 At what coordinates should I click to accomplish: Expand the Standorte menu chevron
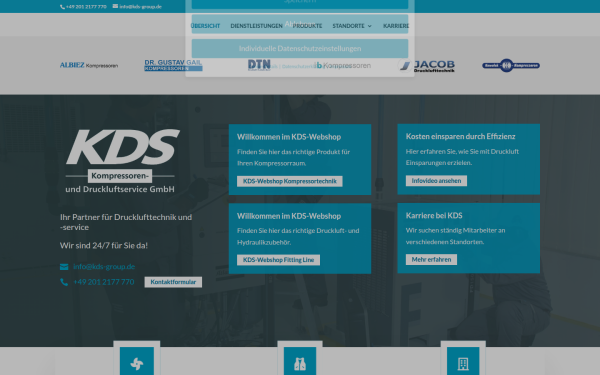[x=370, y=26]
